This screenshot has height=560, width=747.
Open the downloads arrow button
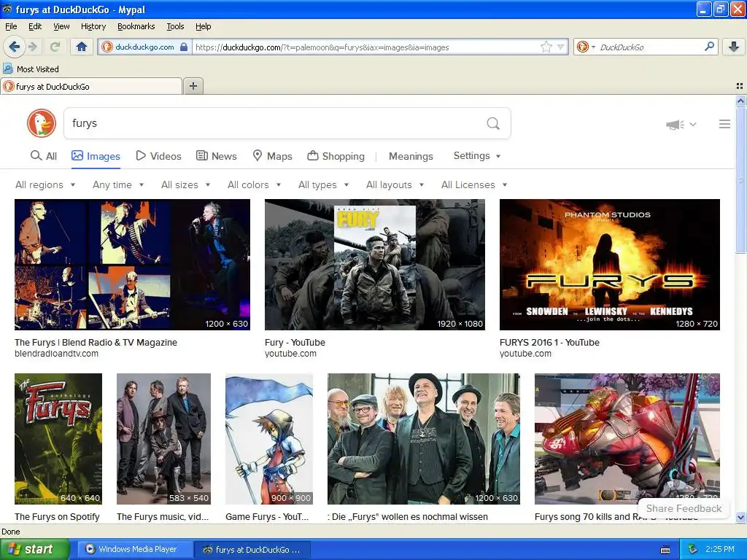[734, 47]
